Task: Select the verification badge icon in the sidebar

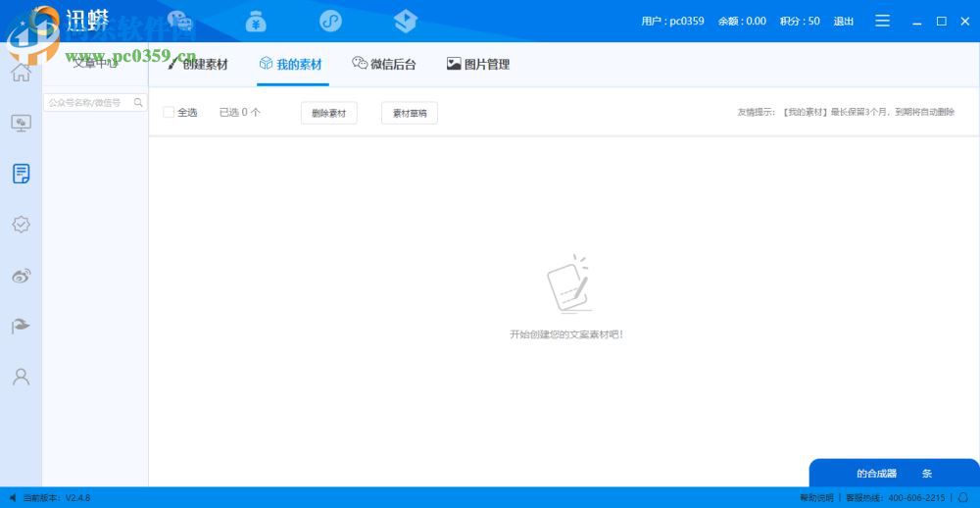Action: [x=22, y=224]
